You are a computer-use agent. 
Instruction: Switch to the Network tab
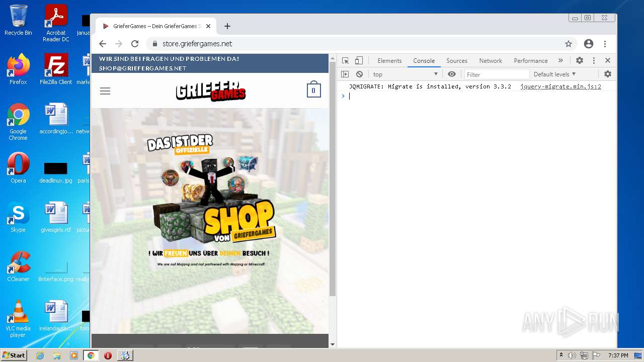click(491, 60)
